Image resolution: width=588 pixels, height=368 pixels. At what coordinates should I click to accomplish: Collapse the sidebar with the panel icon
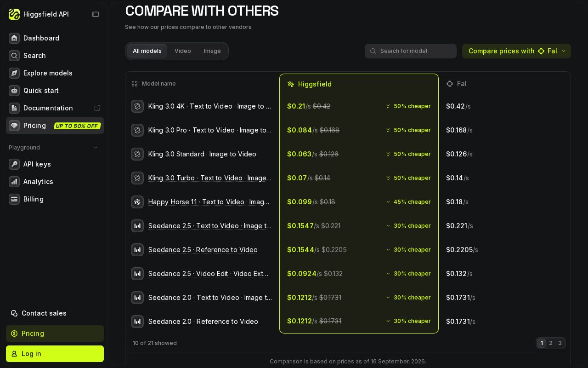[96, 14]
